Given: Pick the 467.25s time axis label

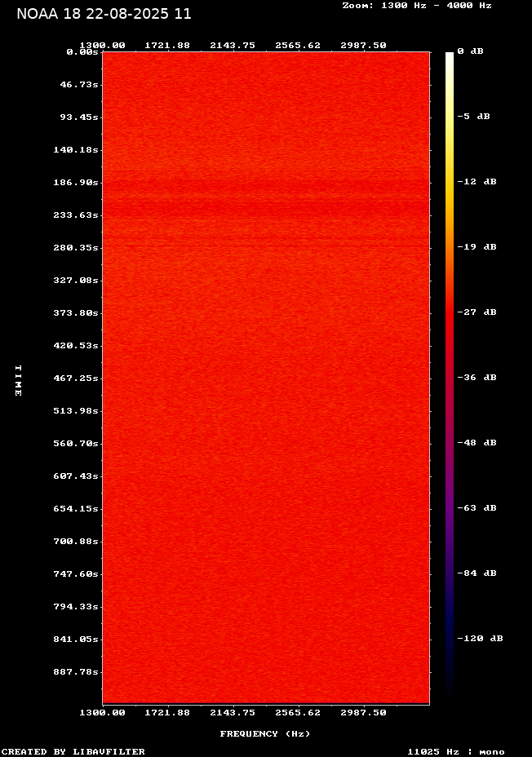Looking at the screenshot, I should pyautogui.click(x=77, y=378).
